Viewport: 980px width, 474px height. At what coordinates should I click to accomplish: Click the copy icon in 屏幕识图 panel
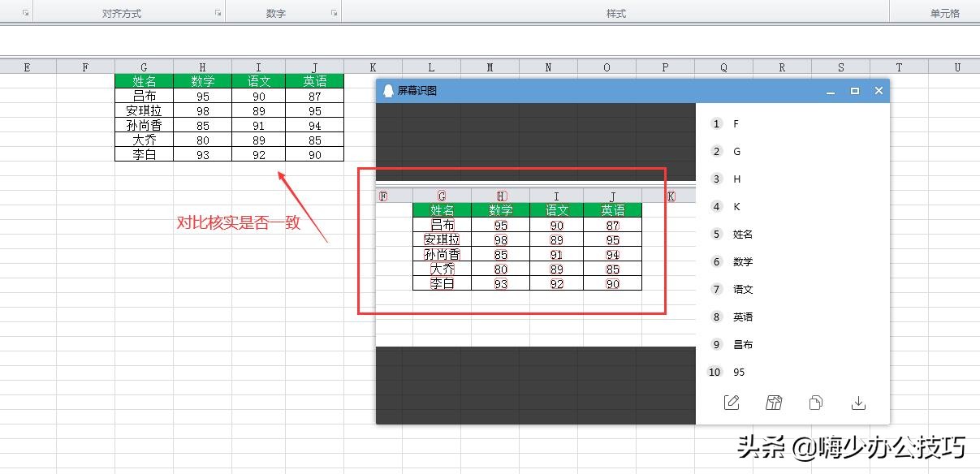tap(816, 403)
